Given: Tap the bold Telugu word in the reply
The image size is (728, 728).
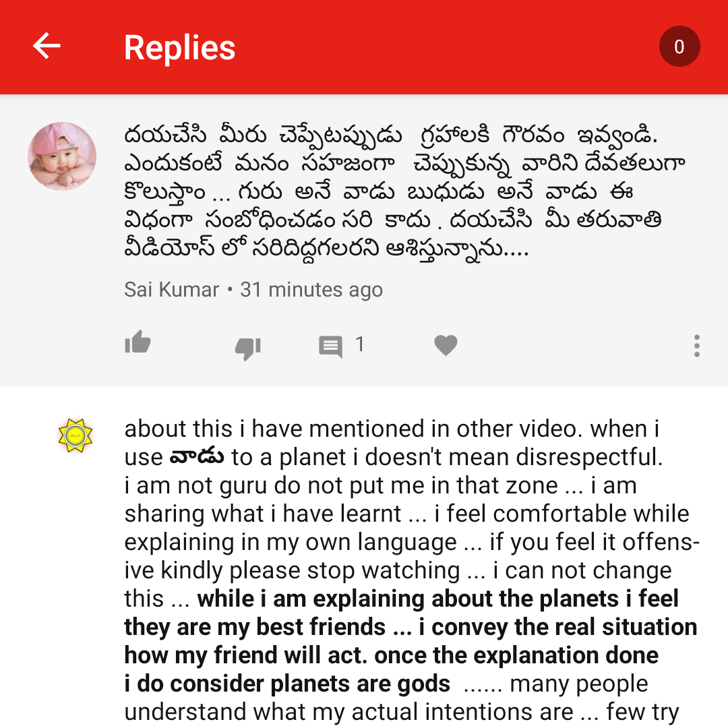Looking at the screenshot, I should click(x=197, y=456).
